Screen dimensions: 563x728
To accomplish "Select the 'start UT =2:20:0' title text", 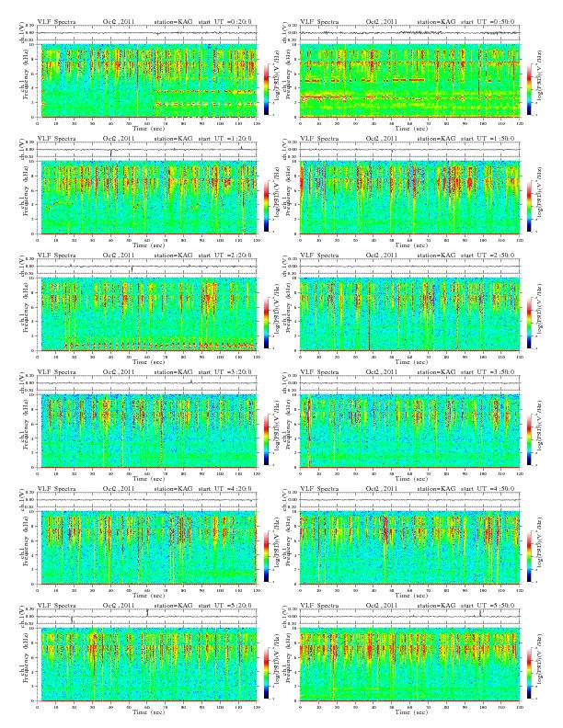I will point(224,256).
